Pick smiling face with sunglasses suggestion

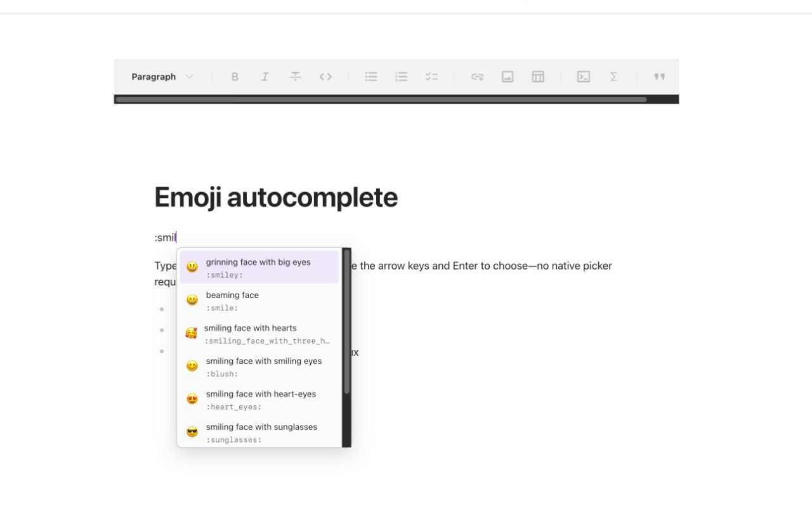click(x=259, y=432)
